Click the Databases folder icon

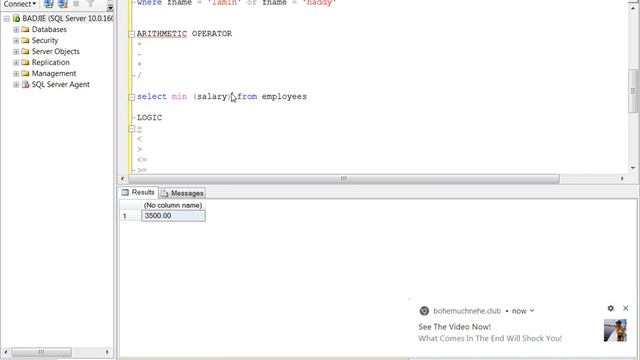(25, 29)
